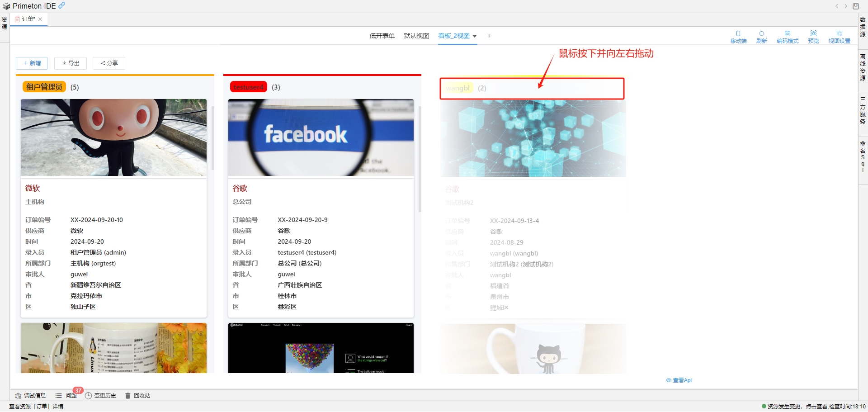The height and width of the screenshot is (412, 868).
Task: Switch to the 默认视图 tab
Action: tap(416, 36)
